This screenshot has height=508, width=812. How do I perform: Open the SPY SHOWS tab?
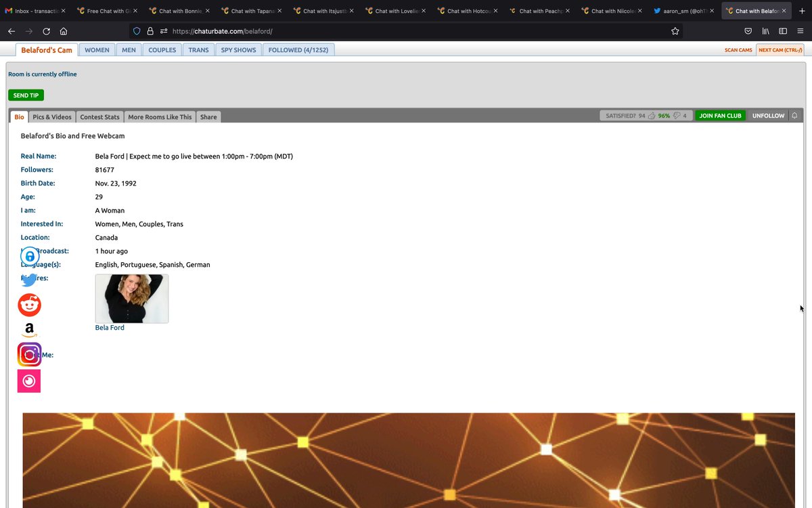pos(238,50)
